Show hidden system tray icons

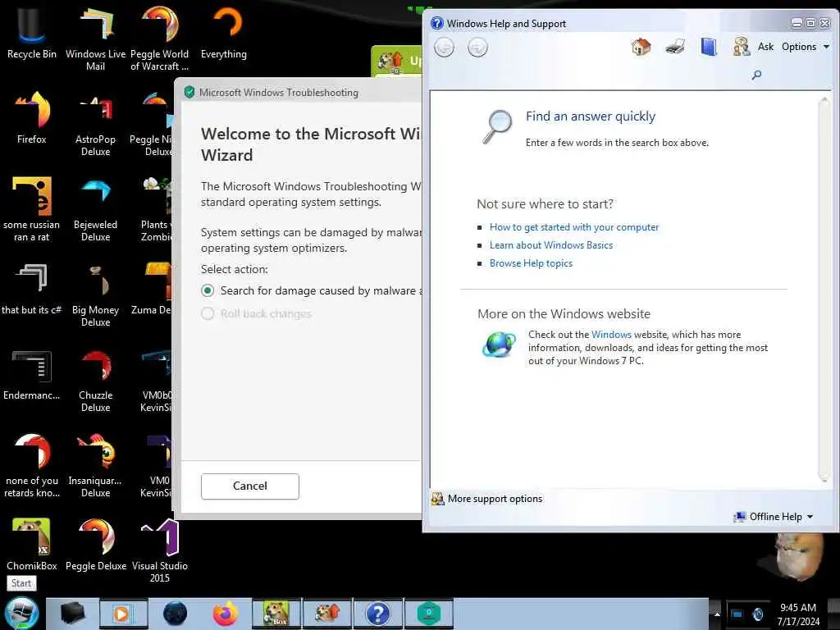716,614
